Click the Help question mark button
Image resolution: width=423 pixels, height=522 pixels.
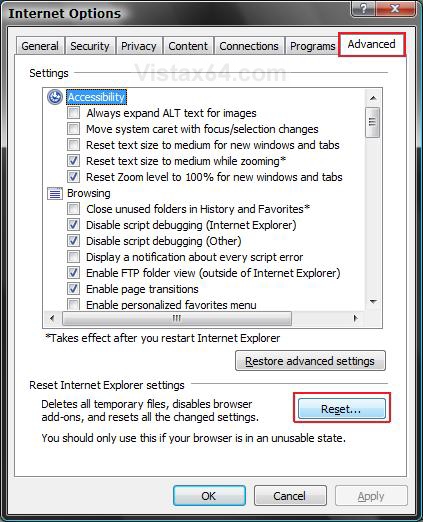pyautogui.click(x=363, y=9)
